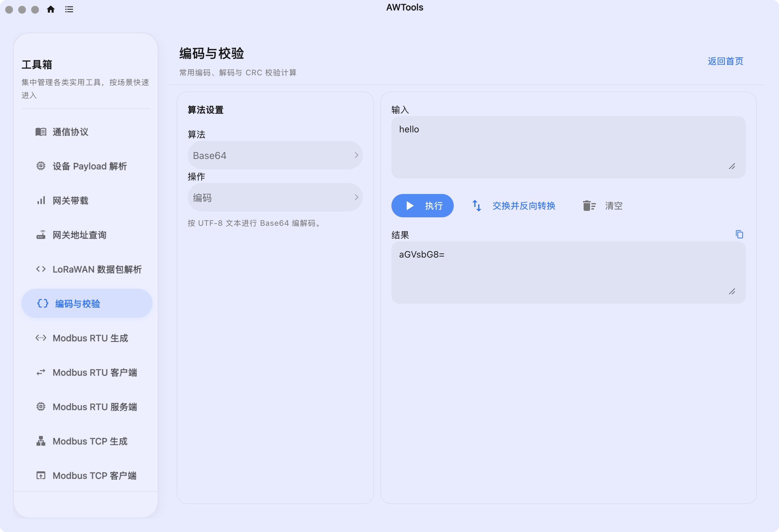Open Modbus RTU 客户端 tool
Screen dimensions: 779x532
pos(86,372)
